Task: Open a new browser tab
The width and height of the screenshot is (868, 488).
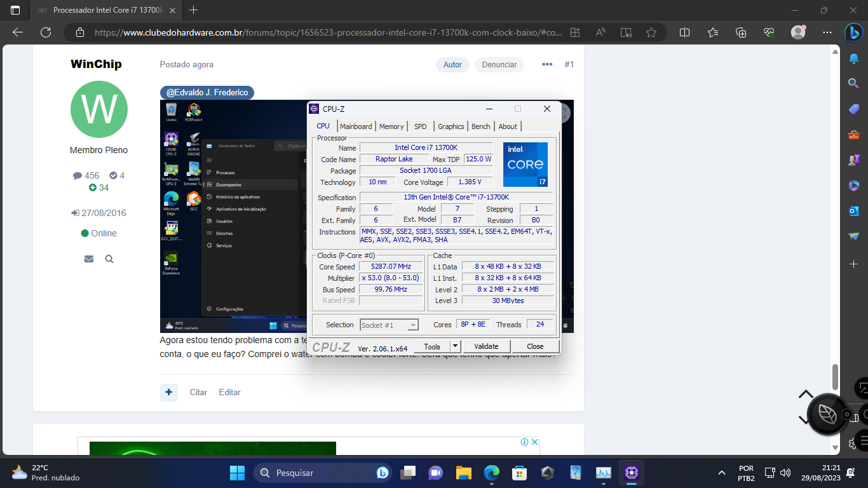Action: pyautogui.click(x=194, y=10)
